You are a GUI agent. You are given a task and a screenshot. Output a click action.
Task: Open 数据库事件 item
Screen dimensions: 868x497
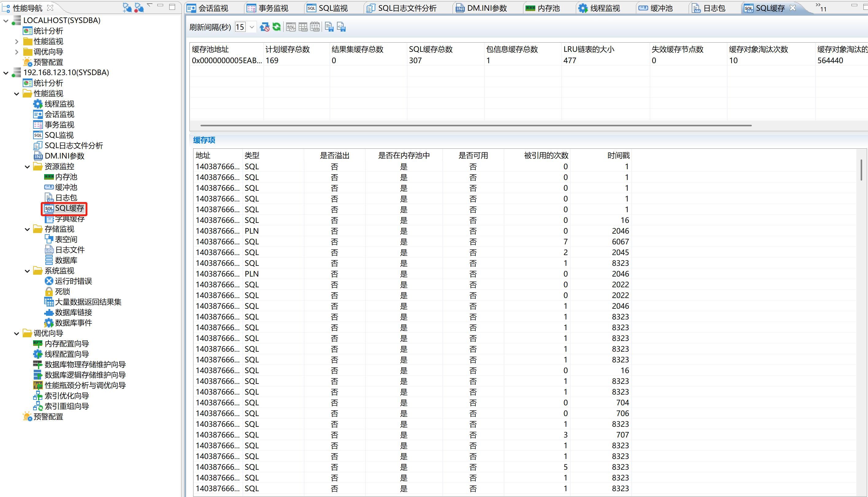click(68, 323)
